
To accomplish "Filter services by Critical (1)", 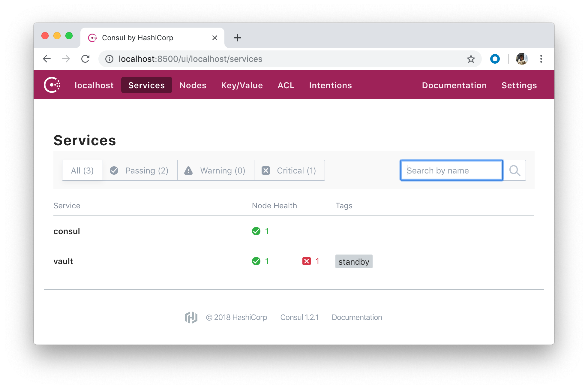I will click(x=289, y=170).
